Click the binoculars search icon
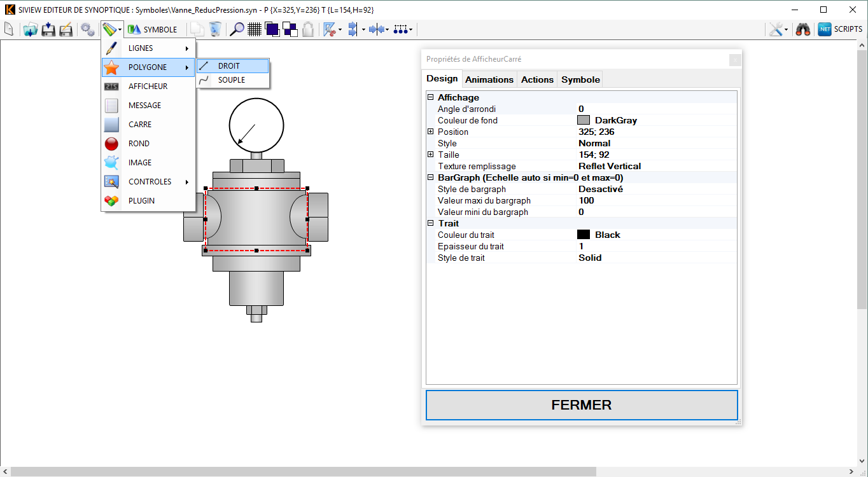The width and height of the screenshot is (868, 477). [803, 29]
